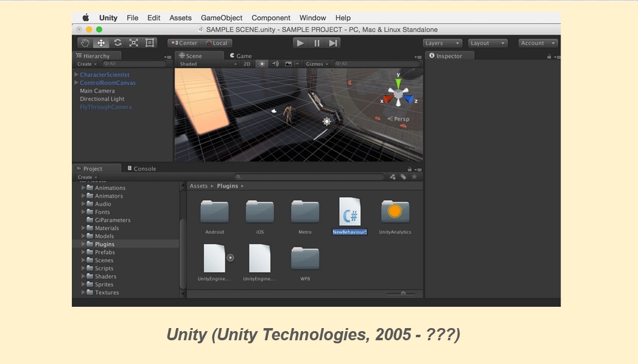
Task: Adjust the icon size slider
Action: [403, 293]
